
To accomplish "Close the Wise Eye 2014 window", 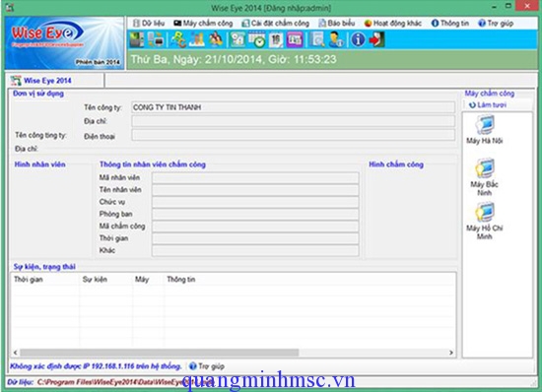I will (527, 6).
